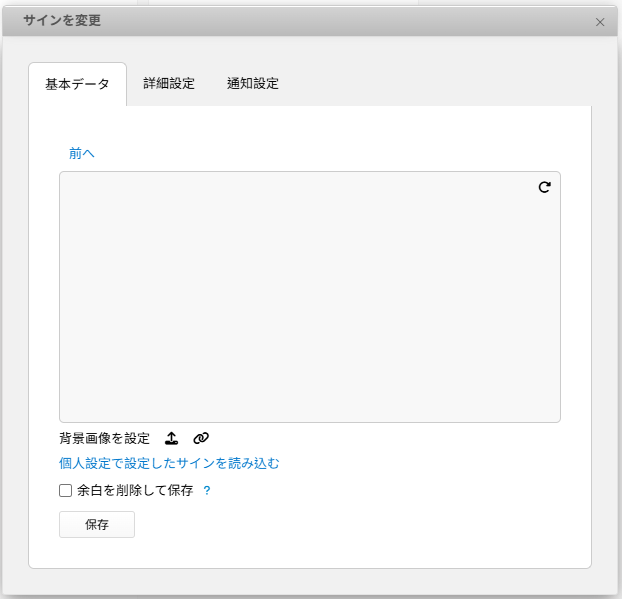622x599 pixels.
Task: Click the top-left corner of the signature canvas
Action: click(x=65, y=177)
